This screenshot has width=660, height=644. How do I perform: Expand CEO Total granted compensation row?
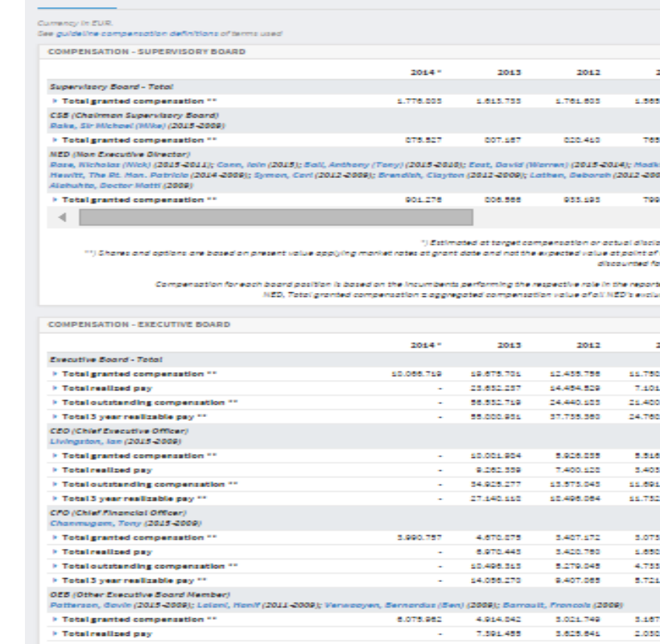click(54, 456)
